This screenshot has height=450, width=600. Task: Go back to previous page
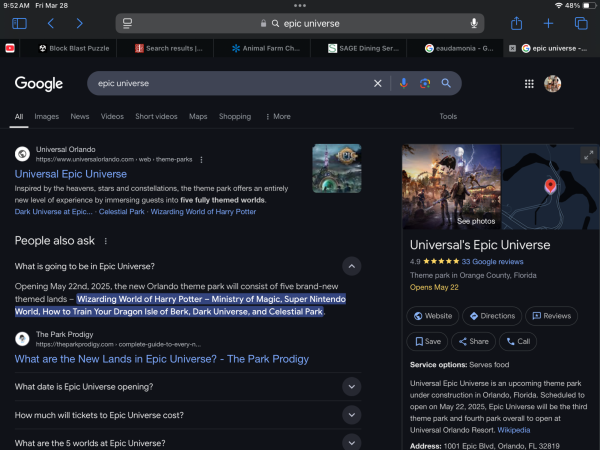pos(51,23)
